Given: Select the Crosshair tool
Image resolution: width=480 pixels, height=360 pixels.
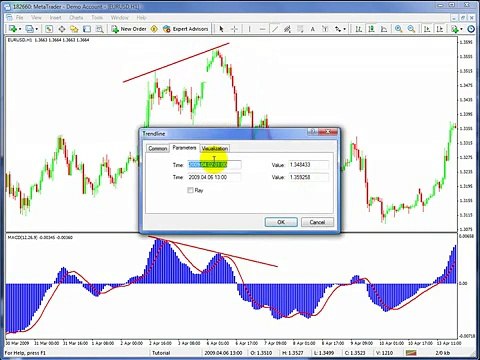Looking at the screenshot, I should (x=234, y=29).
